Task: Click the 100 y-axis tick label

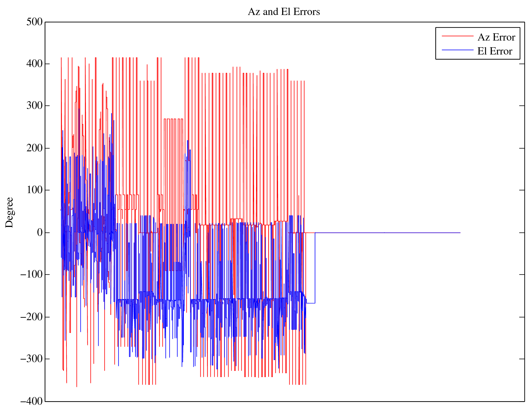Action: pyautogui.click(x=34, y=190)
